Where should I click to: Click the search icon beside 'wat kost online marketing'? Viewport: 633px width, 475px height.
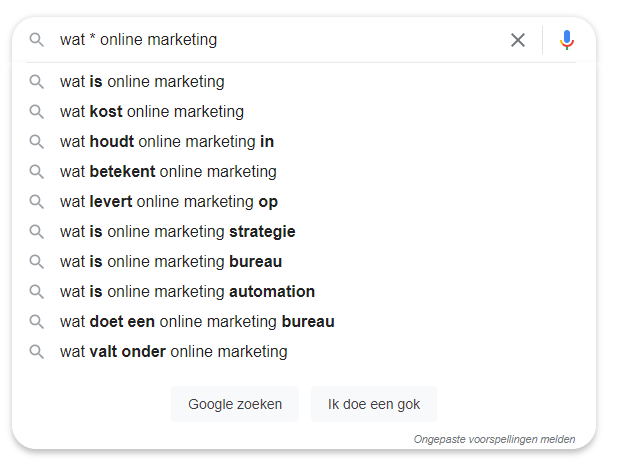(x=37, y=112)
